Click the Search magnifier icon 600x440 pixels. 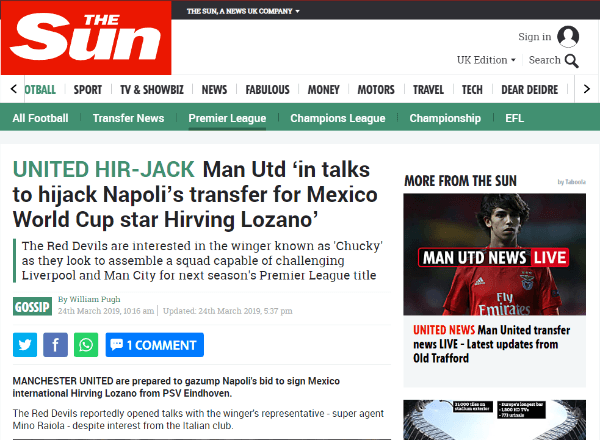(571, 61)
